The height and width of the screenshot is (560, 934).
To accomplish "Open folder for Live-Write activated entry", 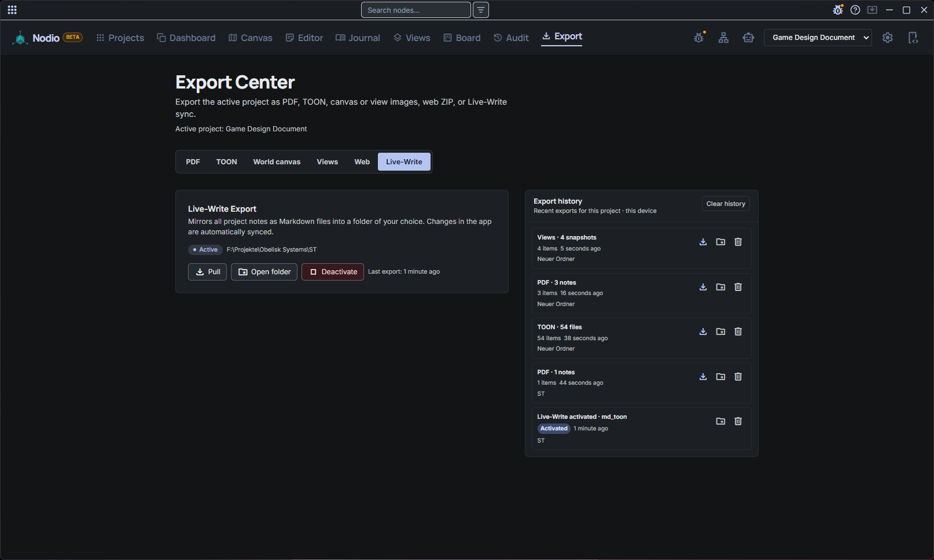I will pos(720,421).
